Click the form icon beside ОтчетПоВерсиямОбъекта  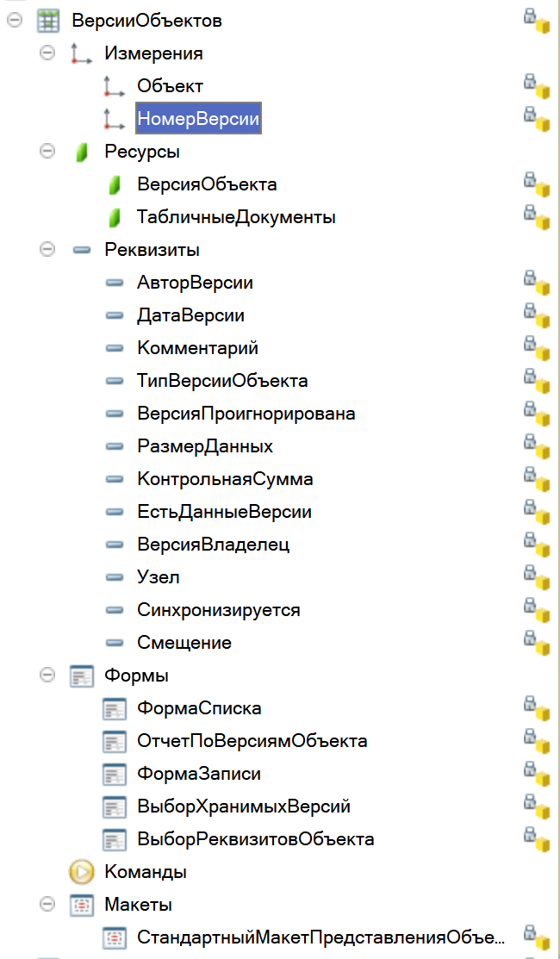coord(115,741)
